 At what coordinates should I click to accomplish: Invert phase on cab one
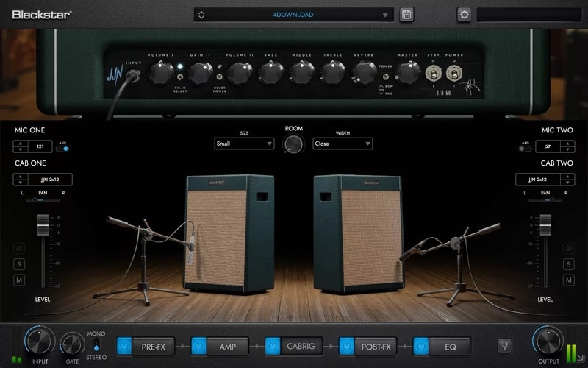coord(20,249)
